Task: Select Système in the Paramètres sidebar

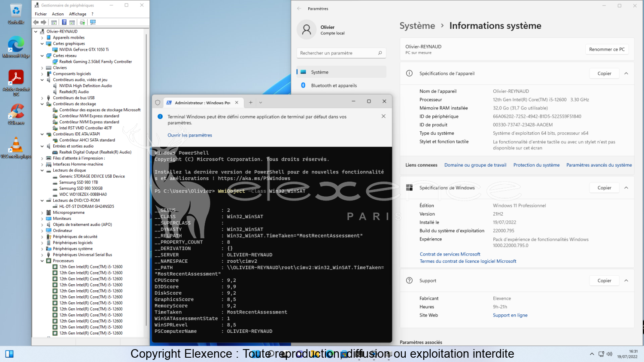Action: pyautogui.click(x=341, y=72)
